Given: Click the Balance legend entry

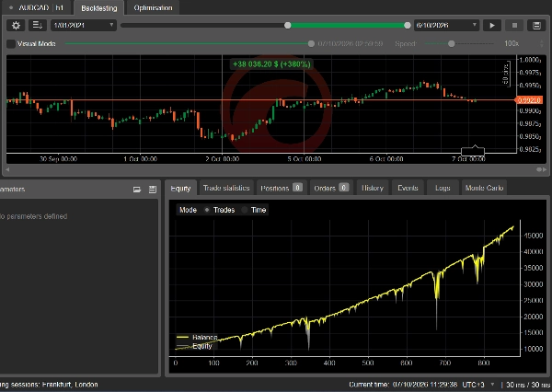Looking at the screenshot, I should (x=197, y=338).
